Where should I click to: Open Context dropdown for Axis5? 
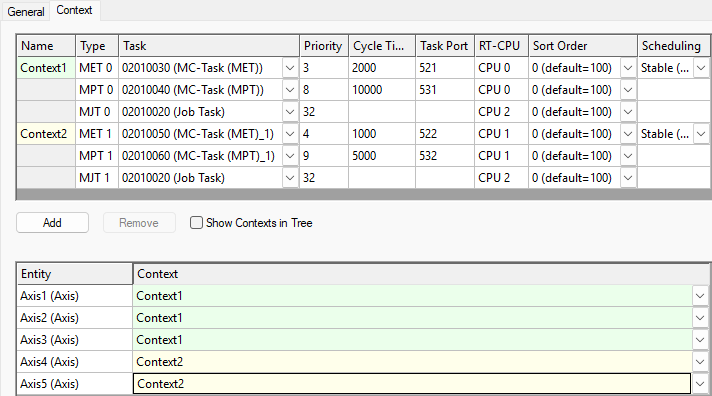(700, 384)
